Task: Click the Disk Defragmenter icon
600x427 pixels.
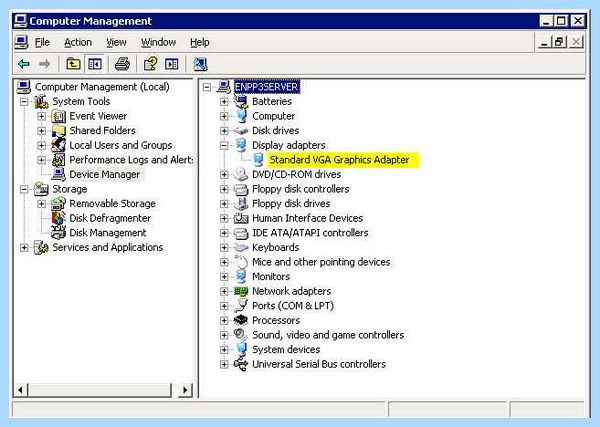Action: pos(59,218)
